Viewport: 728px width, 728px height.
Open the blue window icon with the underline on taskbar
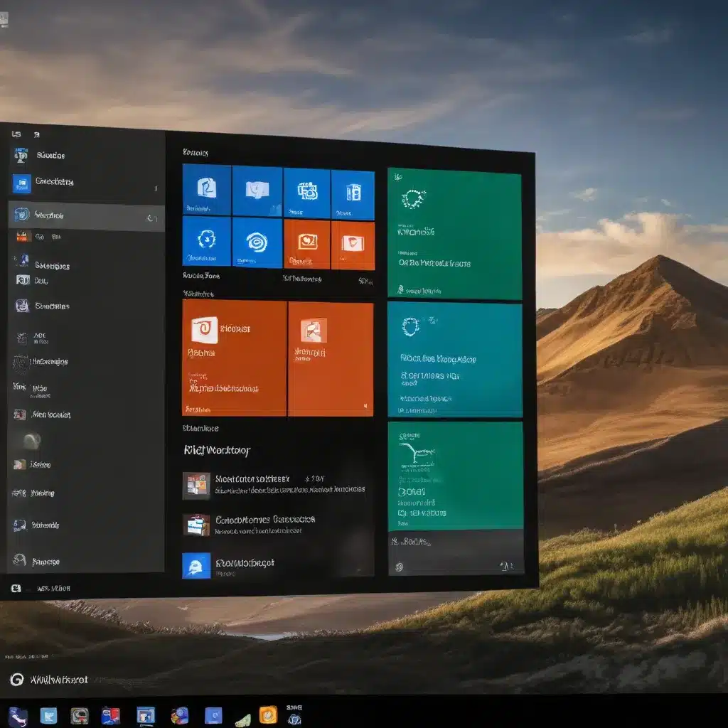(x=146, y=716)
